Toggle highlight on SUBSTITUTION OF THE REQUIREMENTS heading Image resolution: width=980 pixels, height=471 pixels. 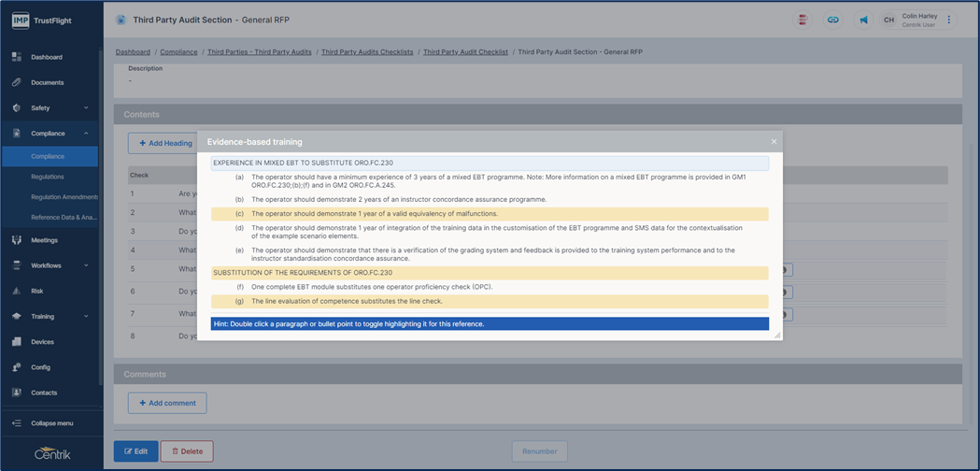[303, 273]
